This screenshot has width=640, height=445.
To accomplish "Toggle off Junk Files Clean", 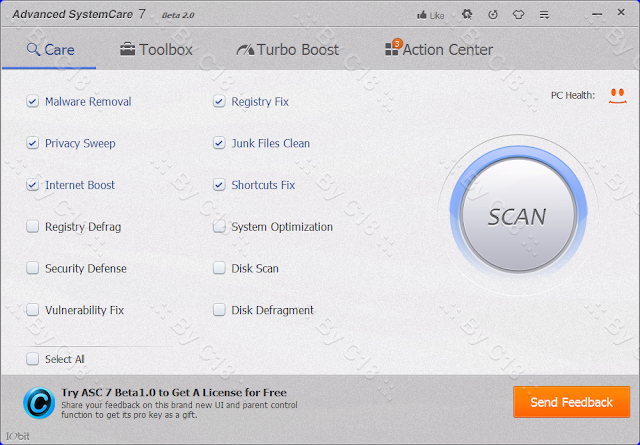I will (x=219, y=143).
